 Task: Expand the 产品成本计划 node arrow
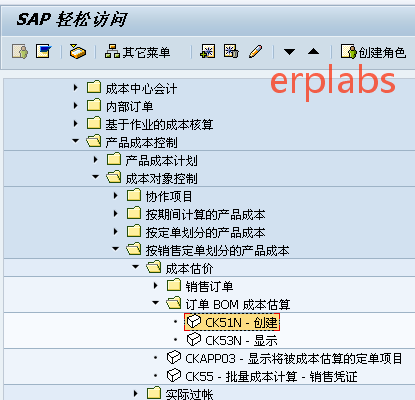(x=96, y=160)
